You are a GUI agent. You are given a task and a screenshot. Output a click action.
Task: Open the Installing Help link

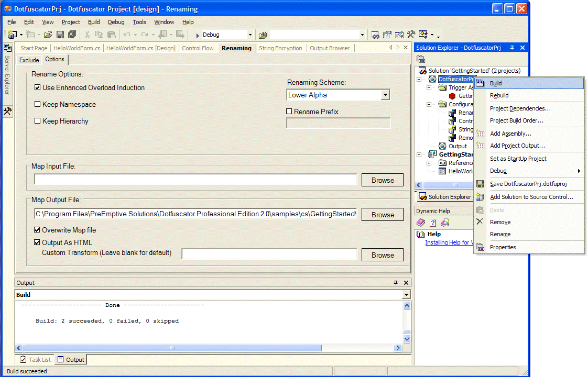pos(449,242)
